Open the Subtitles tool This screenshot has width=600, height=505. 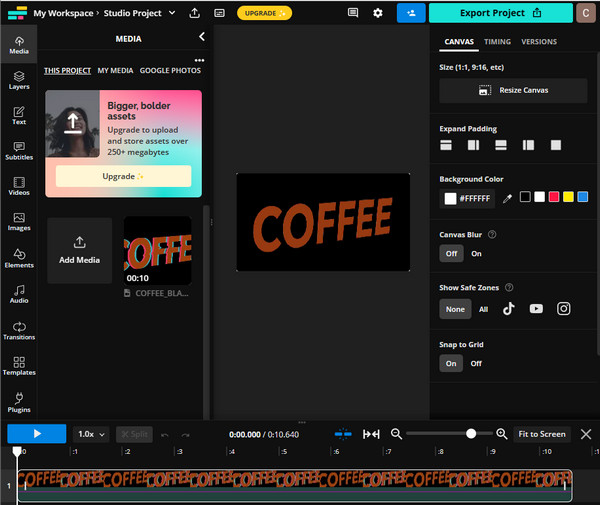pos(19,151)
